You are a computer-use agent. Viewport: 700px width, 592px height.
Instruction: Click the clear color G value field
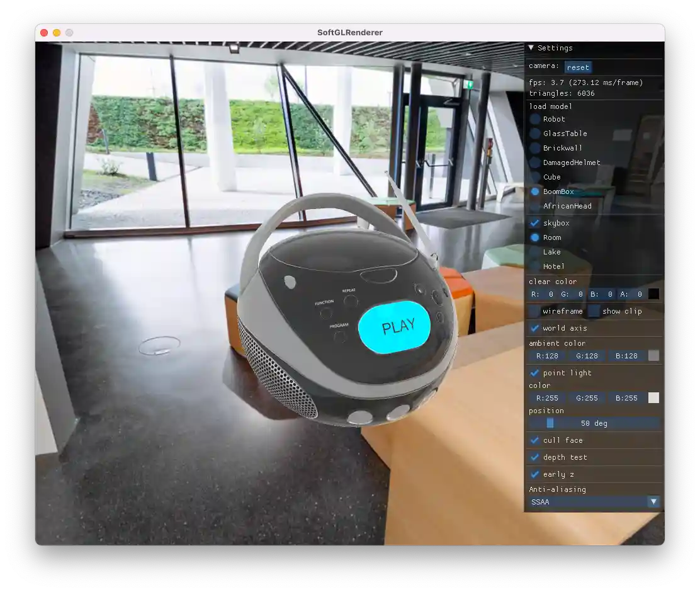click(x=572, y=294)
